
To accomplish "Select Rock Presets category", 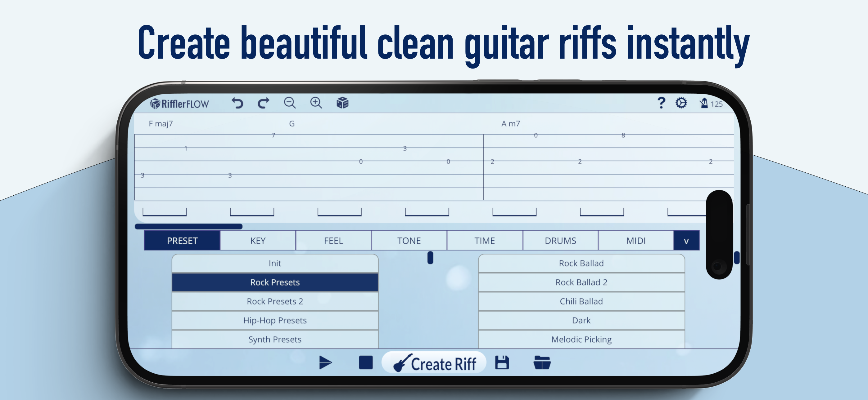I will (x=275, y=282).
